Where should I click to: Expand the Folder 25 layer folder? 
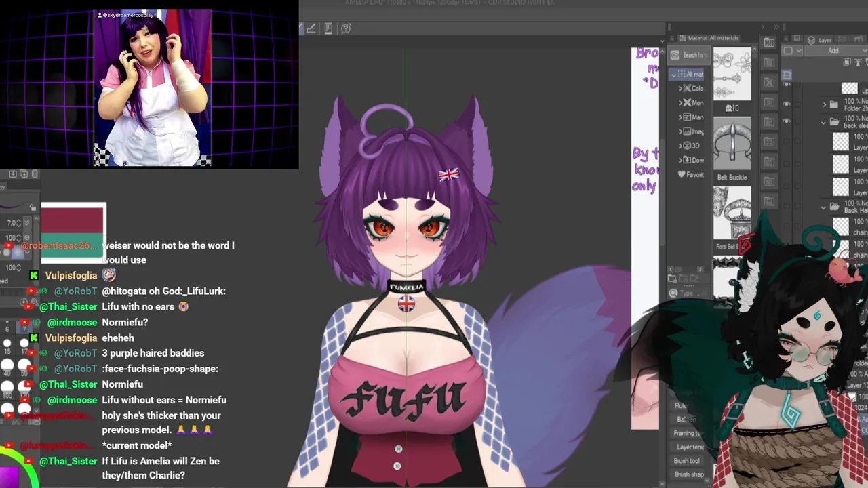click(825, 104)
